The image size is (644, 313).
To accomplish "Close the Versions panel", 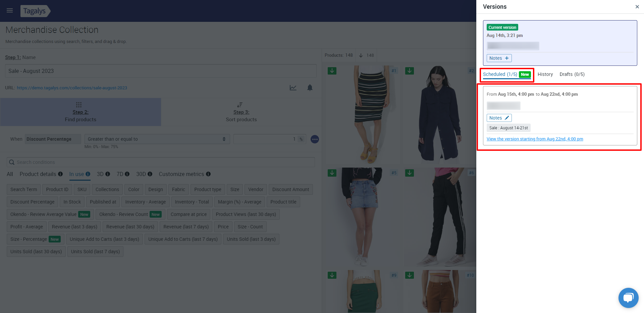I will 637,7.
